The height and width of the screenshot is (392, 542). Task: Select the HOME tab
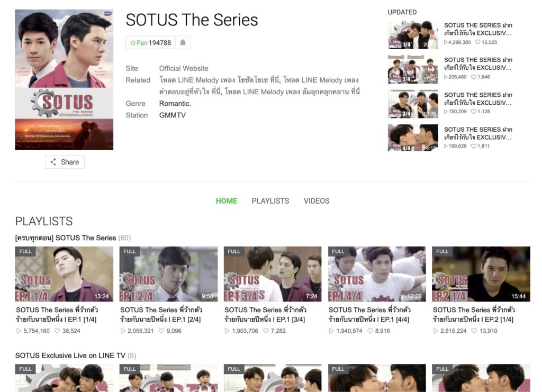tap(227, 201)
